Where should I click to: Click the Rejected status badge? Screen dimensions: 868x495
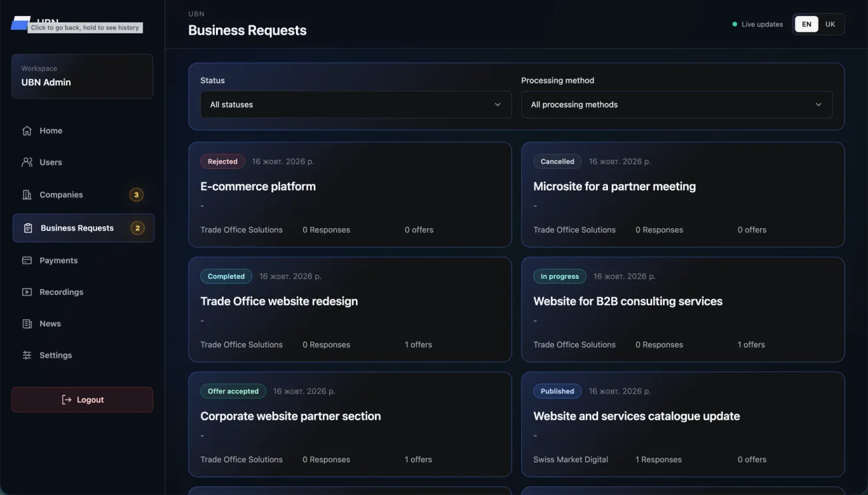(x=223, y=161)
